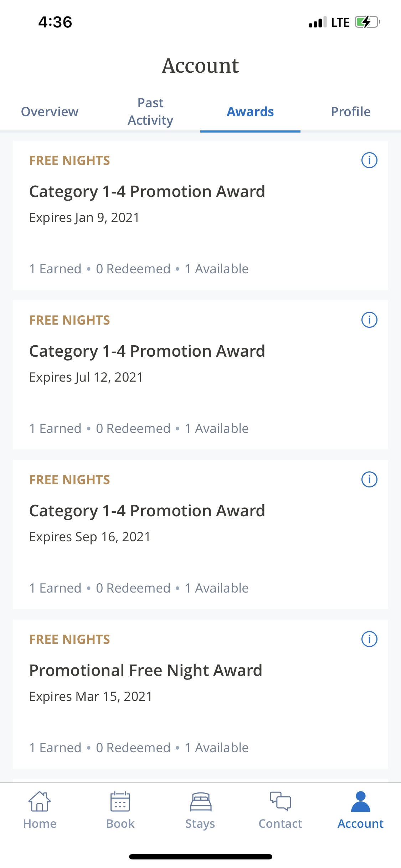Open the Profile tab
Viewport: 401px width, 868px height.
point(351,112)
